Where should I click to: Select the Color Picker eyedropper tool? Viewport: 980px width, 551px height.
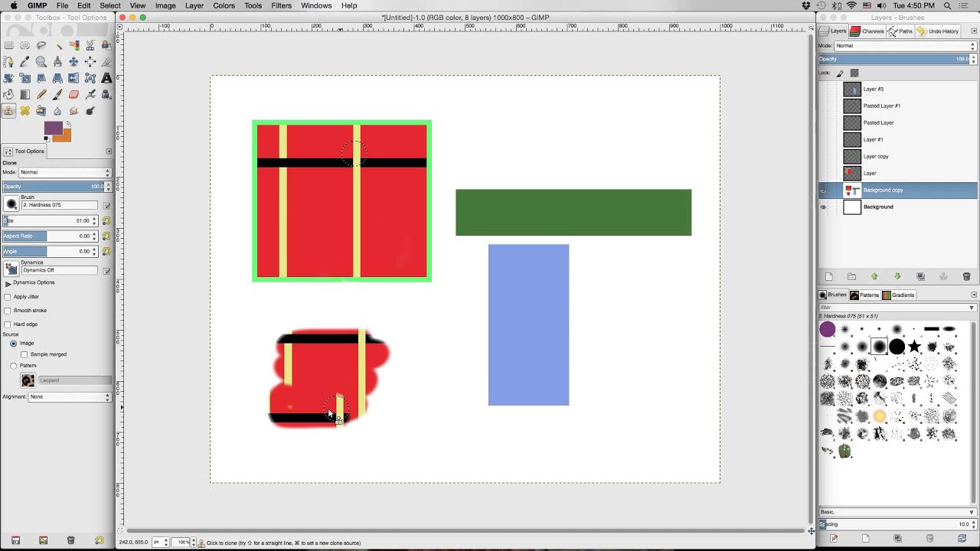(x=24, y=61)
